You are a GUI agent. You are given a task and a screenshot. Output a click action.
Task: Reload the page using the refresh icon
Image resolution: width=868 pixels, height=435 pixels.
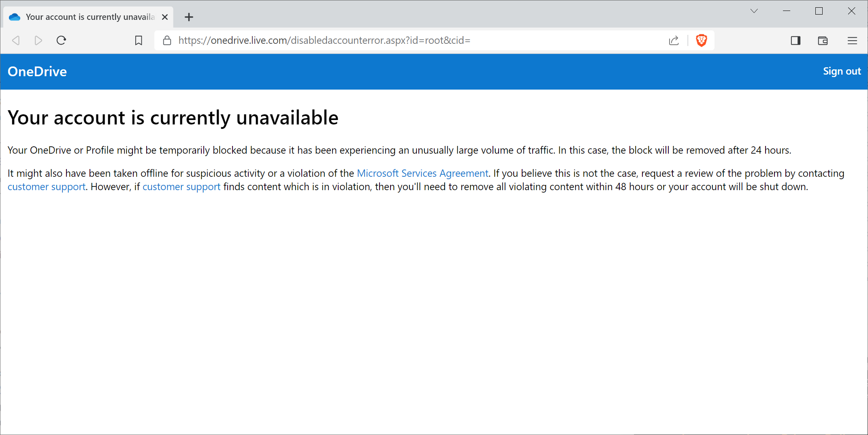[61, 40]
